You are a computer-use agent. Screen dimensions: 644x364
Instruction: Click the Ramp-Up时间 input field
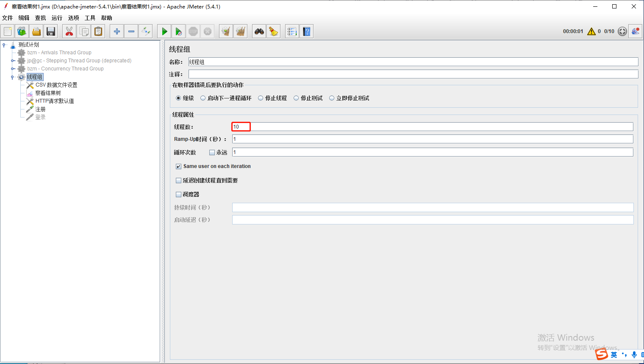tap(433, 139)
